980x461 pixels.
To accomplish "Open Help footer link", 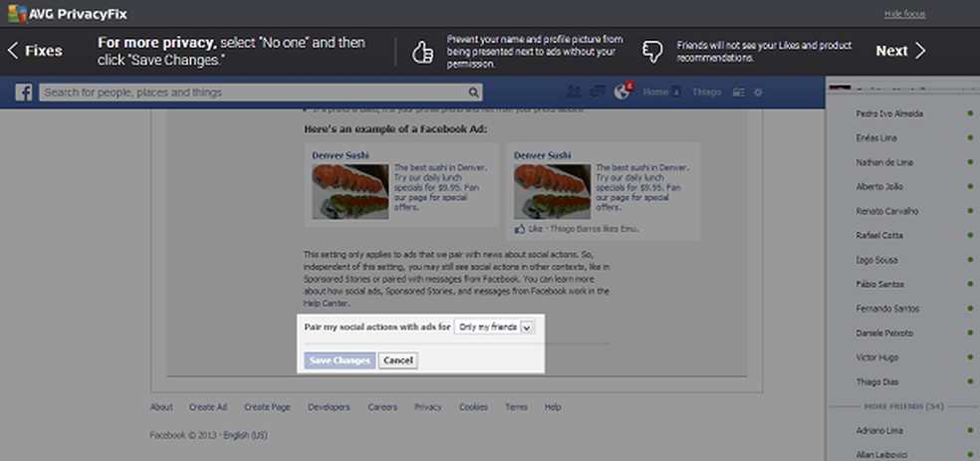I will click(553, 406).
